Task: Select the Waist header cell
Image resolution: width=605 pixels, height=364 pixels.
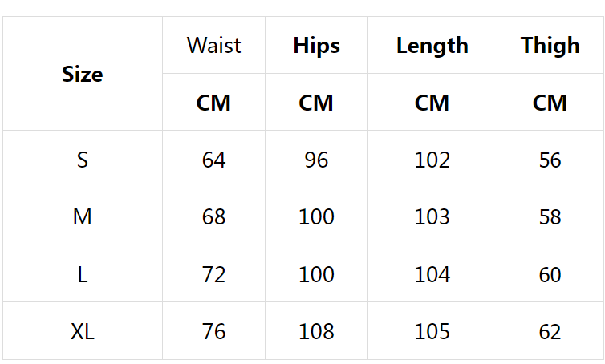Action: click(213, 46)
